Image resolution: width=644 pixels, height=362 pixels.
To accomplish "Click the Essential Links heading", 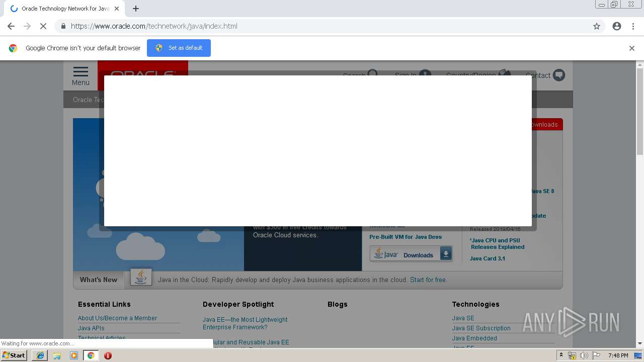I will (104, 304).
